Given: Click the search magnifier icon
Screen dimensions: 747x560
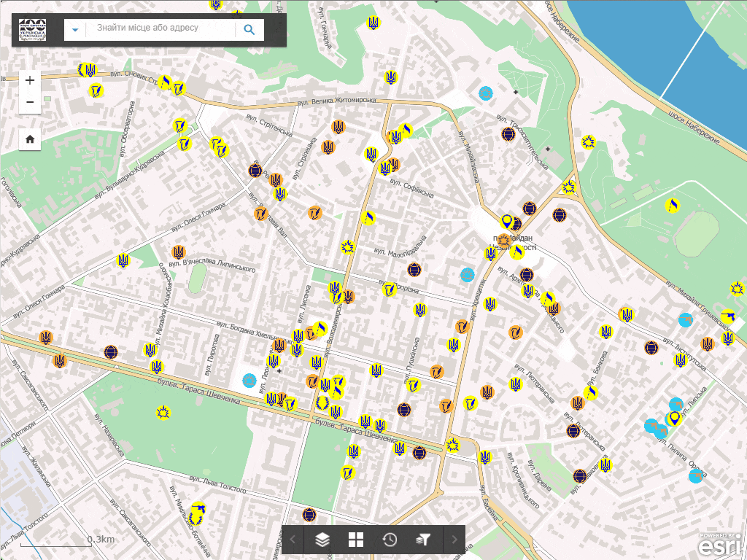Looking at the screenshot, I should pos(249,29).
